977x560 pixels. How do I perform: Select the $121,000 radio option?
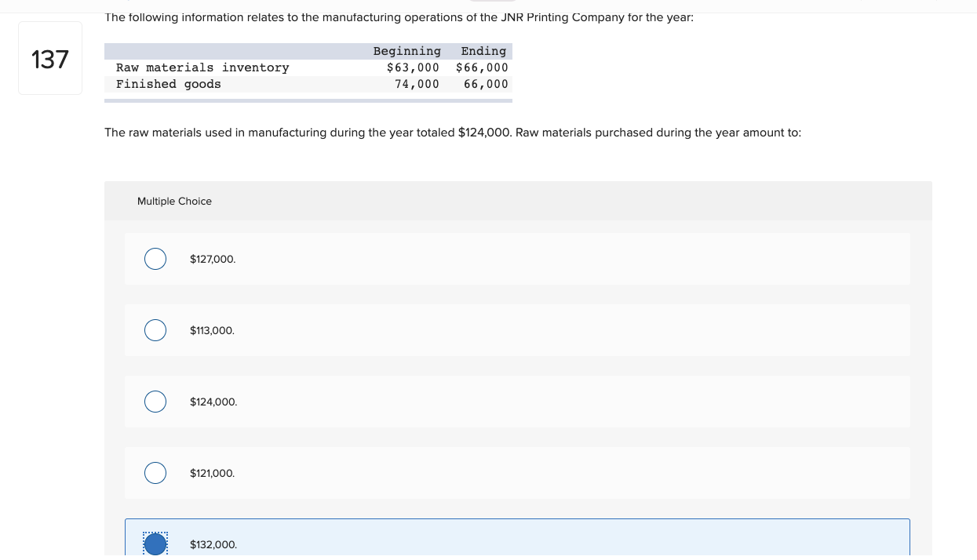[155, 473]
